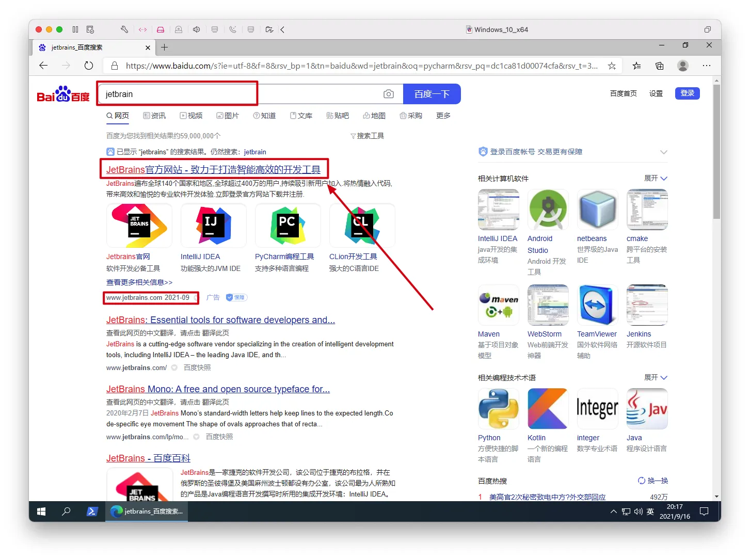This screenshot has width=750, height=560.
Task: Search by image using the camera icon
Action: (x=389, y=94)
